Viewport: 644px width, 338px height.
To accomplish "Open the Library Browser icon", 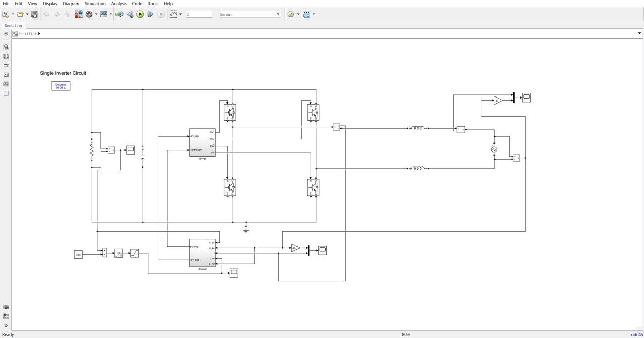I will pyautogui.click(x=79, y=14).
